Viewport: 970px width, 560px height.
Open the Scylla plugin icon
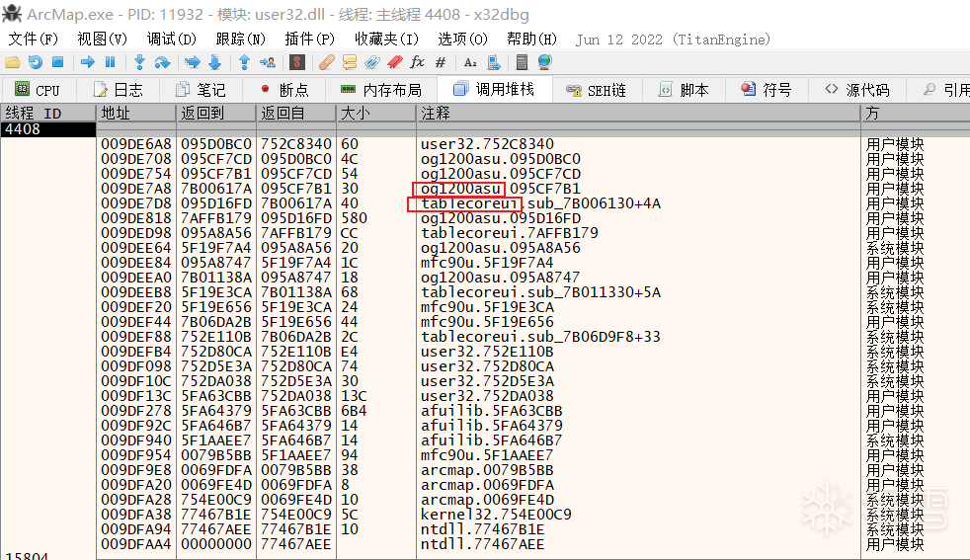(297, 62)
